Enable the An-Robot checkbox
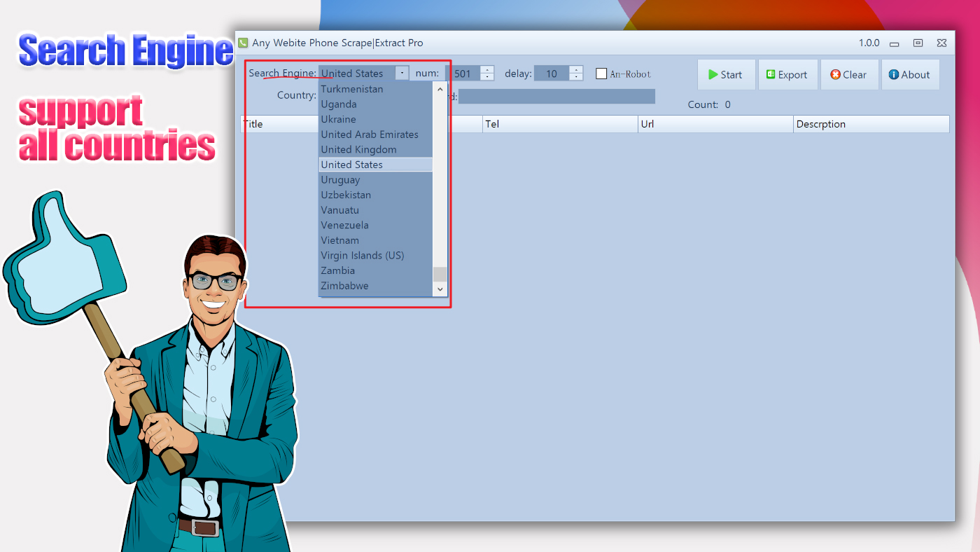This screenshot has width=980, height=552. 601,73
